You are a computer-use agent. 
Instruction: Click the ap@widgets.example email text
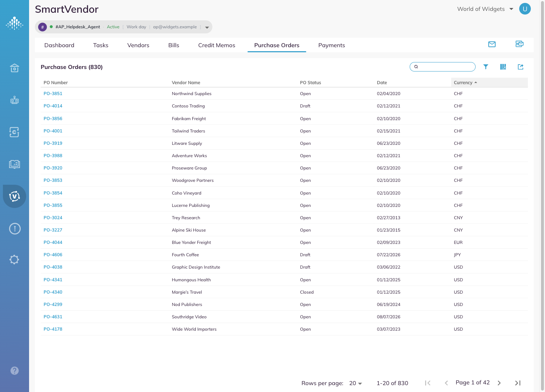(175, 27)
